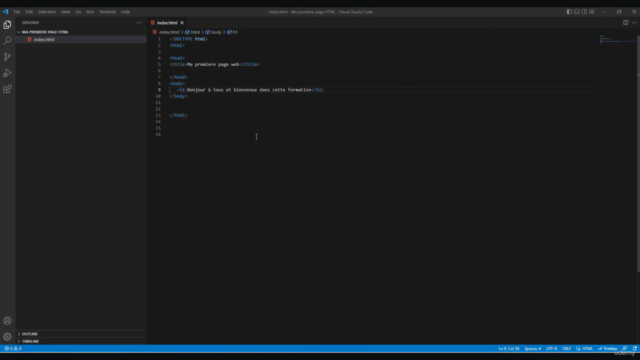640x360 pixels.
Task: Place cursor in 'Bonjour à tous' heading line
Action: coord(251,90)
